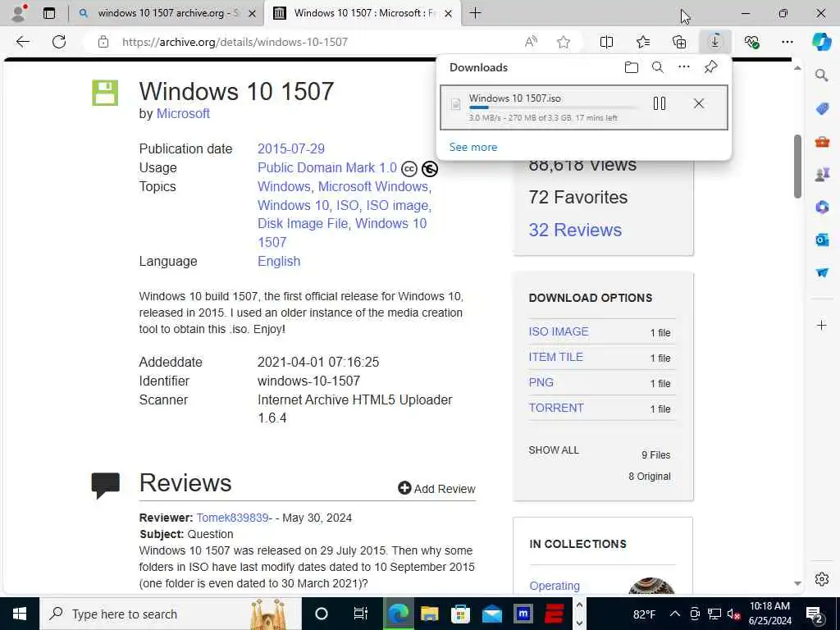Open the profile icon in Edge
Viewport: 840px width, 630px height.
20,13
